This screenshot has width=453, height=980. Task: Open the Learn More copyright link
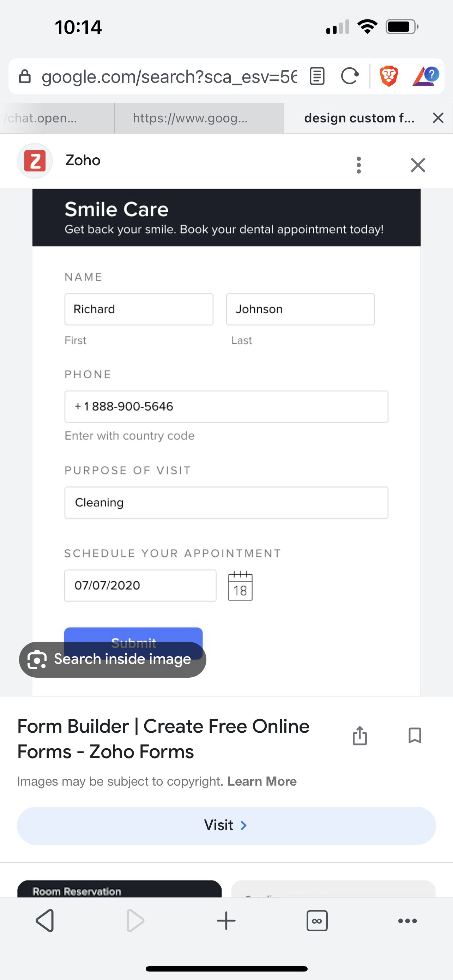tap(262, 781)
